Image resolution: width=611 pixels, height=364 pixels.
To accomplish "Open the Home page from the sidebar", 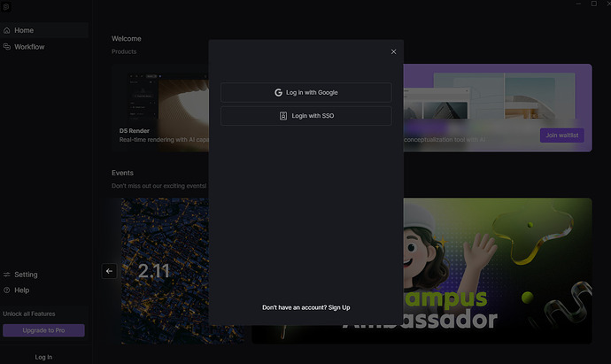I will pos(24,30).
